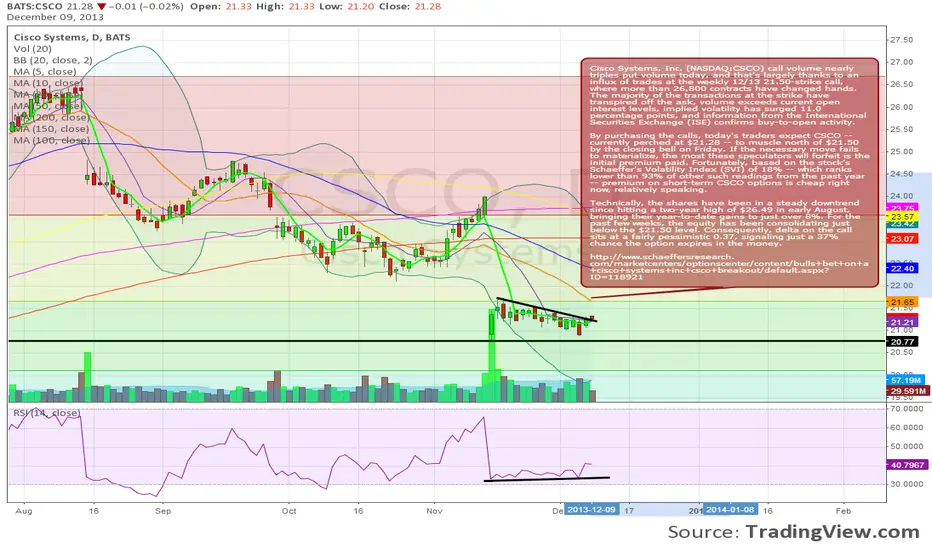Click the BATS:CSCO ticker symbol in the header
This screenshot has width=932, height=550.
pyautogui.click(x=36, y=6)
